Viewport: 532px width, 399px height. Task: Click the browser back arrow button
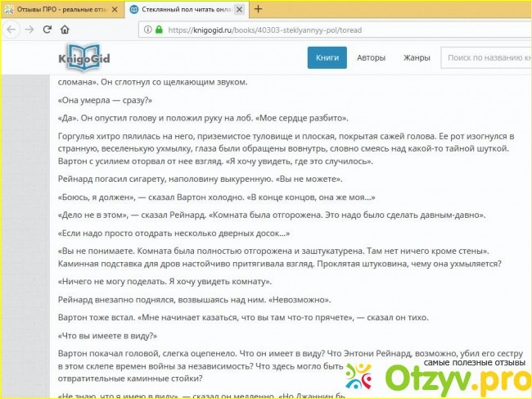(11, 29)
